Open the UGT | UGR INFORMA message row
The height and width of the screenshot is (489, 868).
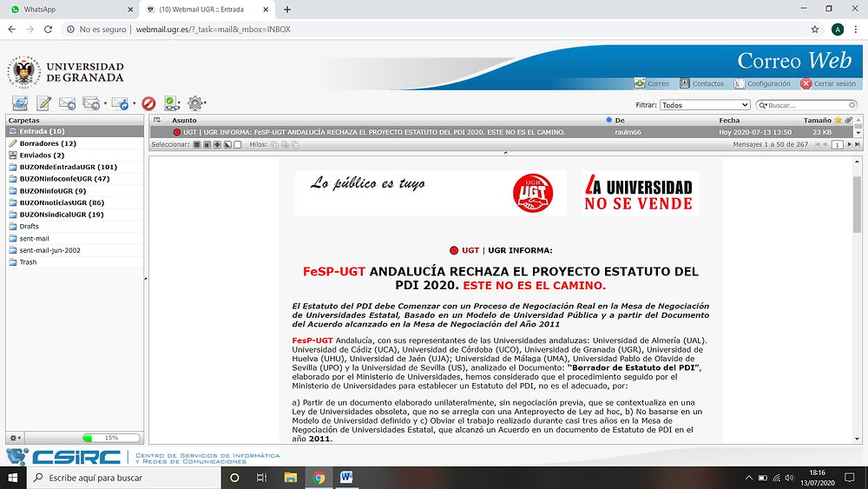502,132
